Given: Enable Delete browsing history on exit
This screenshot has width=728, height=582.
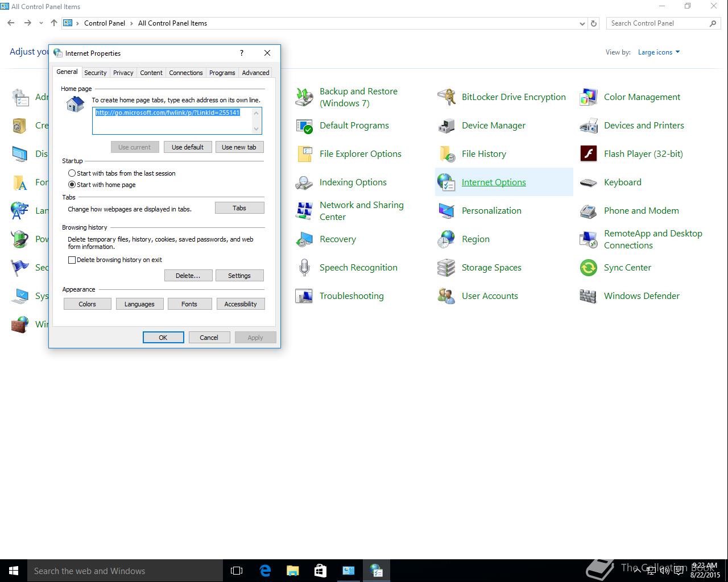Looking at the screenshot, I should tap(72, 260).
